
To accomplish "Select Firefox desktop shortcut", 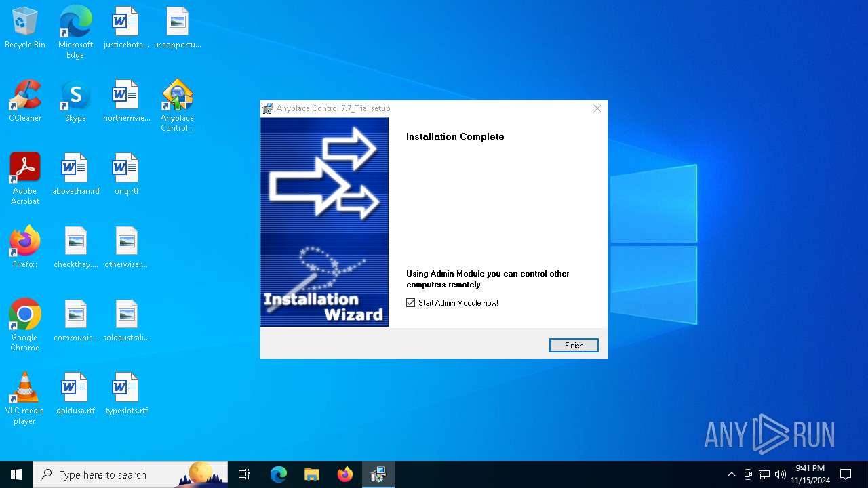I will pyautogui.click(x=25, y=248).
